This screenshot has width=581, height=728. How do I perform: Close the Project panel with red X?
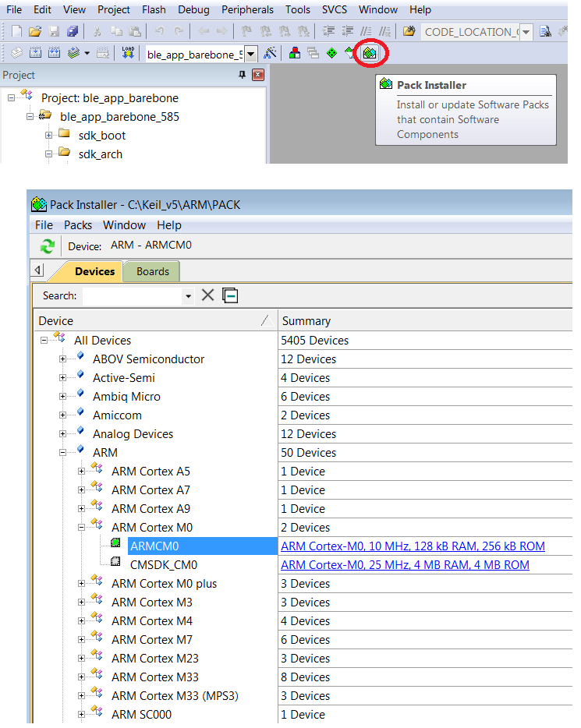(258, 76)
